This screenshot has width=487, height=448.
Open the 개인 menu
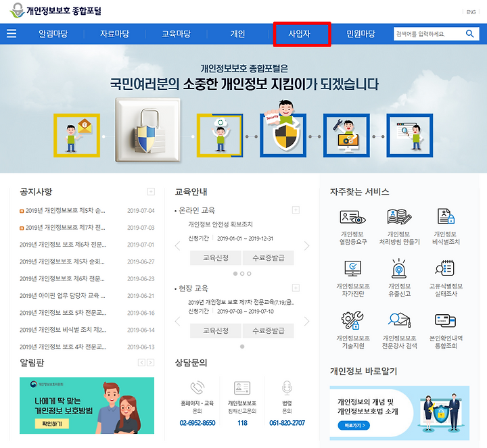point(237,34)
